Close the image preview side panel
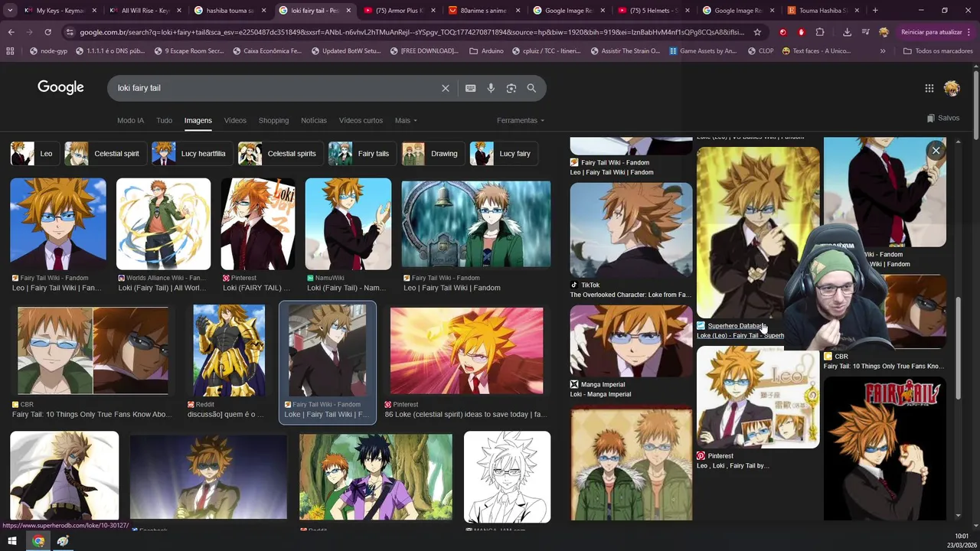This screenshot has width=980, height=551. tap(936, 151)
